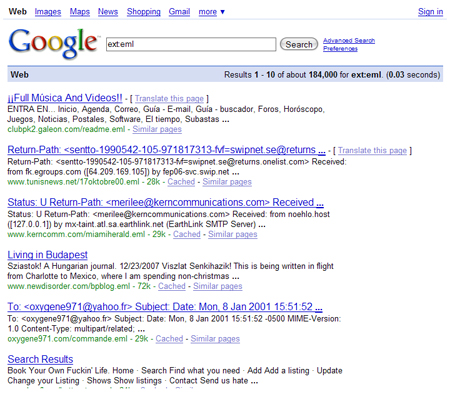Go to the News tab
The image size is (450, 394).
[108, 12]
